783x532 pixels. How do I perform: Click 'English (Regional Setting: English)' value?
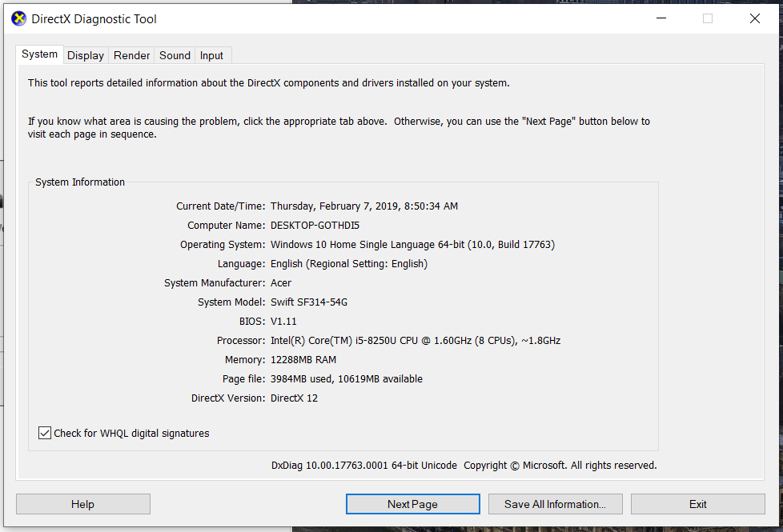tap(349, 264)
